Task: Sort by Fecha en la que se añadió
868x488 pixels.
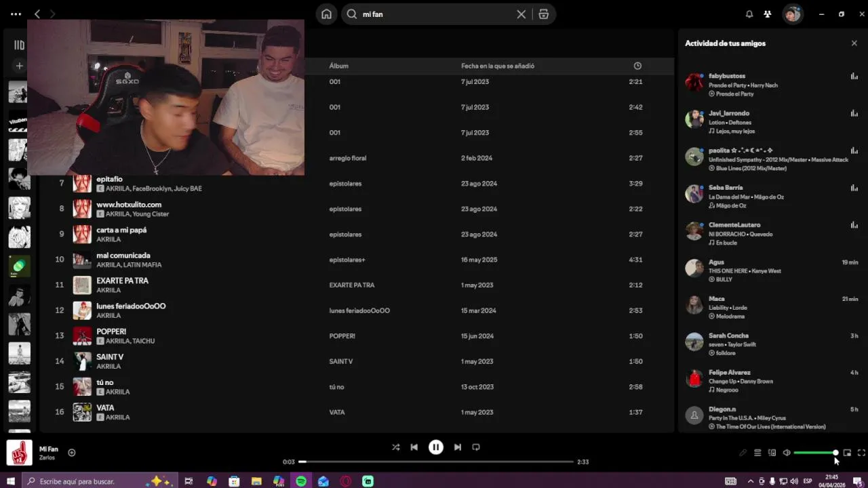Action: 498,66
